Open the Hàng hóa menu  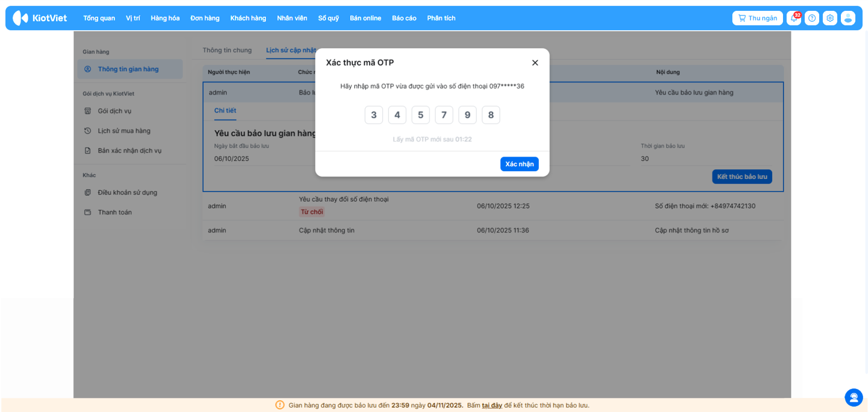pos(165,18)
